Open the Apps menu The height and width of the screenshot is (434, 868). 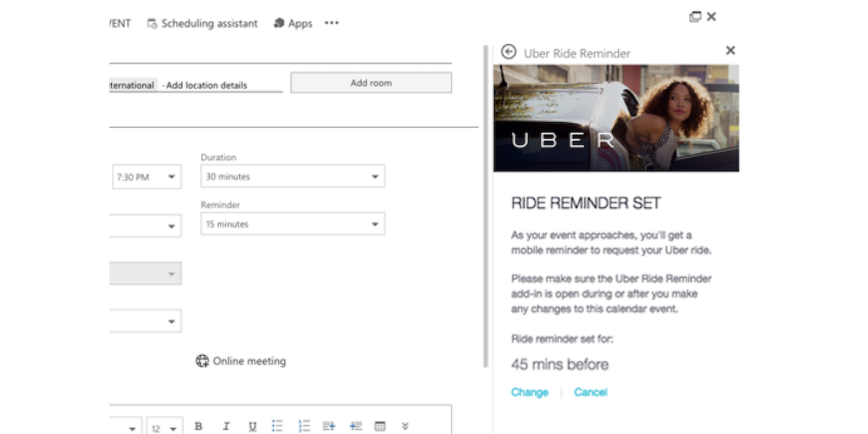click(292, 23)
